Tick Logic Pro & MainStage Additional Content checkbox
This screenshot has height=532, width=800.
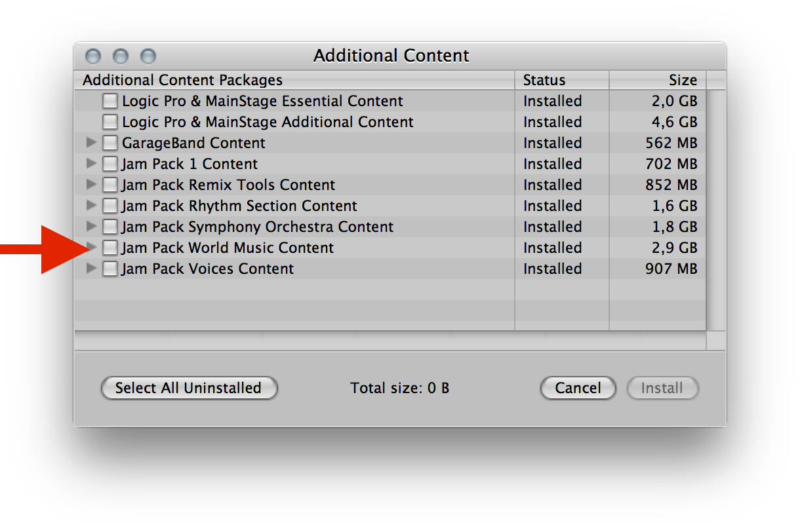[110, 123]
